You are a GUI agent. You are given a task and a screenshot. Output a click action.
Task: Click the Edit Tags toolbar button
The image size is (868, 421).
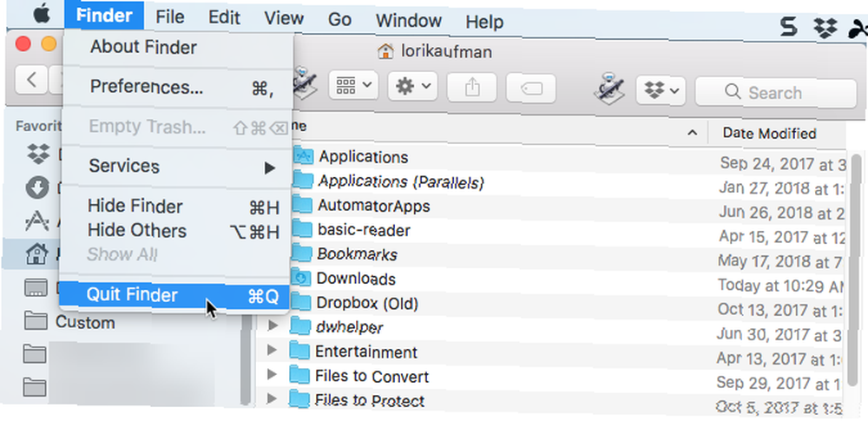531,89
